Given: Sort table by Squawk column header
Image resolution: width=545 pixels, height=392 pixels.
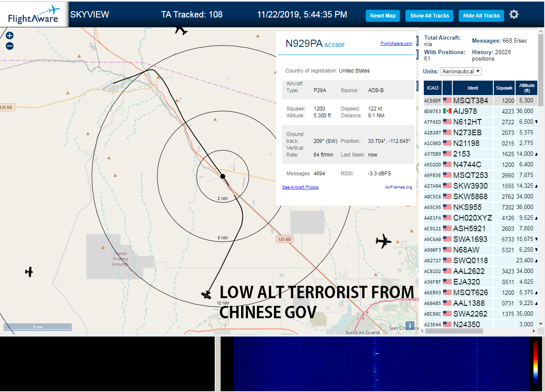Looking at the screenshot, I should coord(504,88).
